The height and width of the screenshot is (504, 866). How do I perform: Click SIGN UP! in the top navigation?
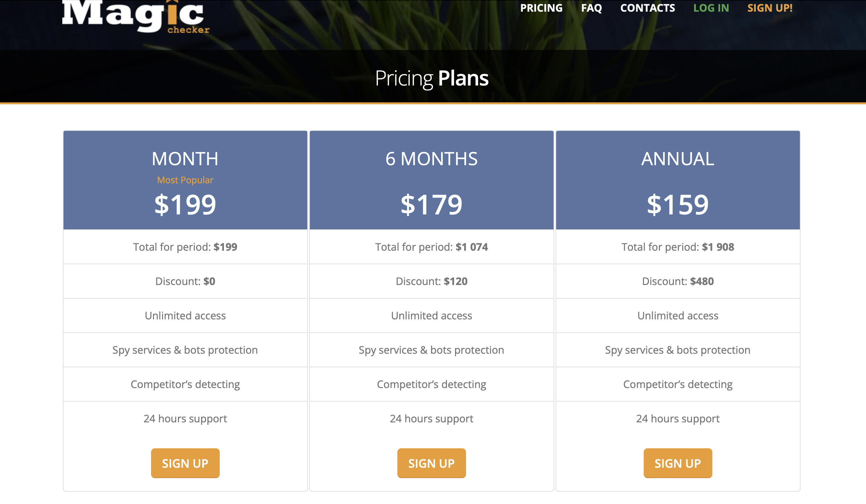(x=770, y=8)
